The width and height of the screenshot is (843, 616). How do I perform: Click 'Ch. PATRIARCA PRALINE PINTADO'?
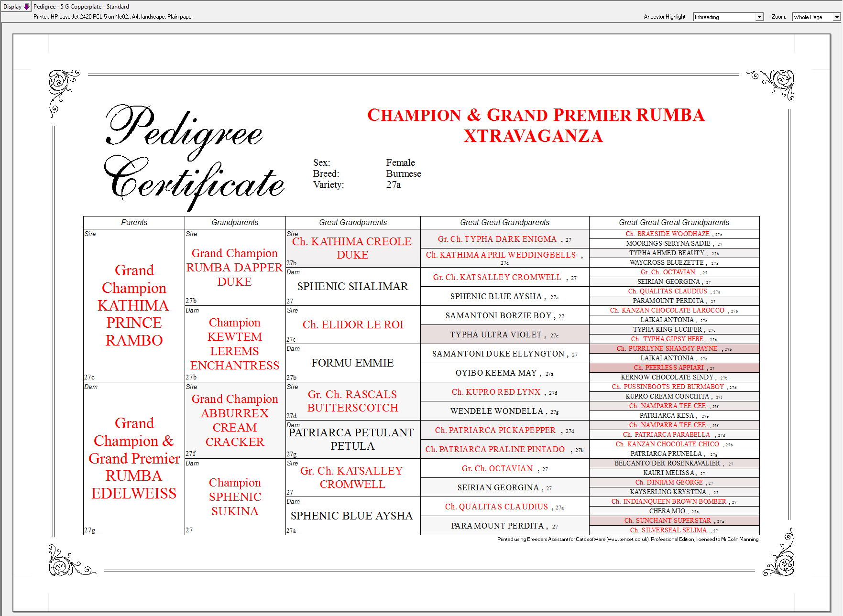coord(505,449)
